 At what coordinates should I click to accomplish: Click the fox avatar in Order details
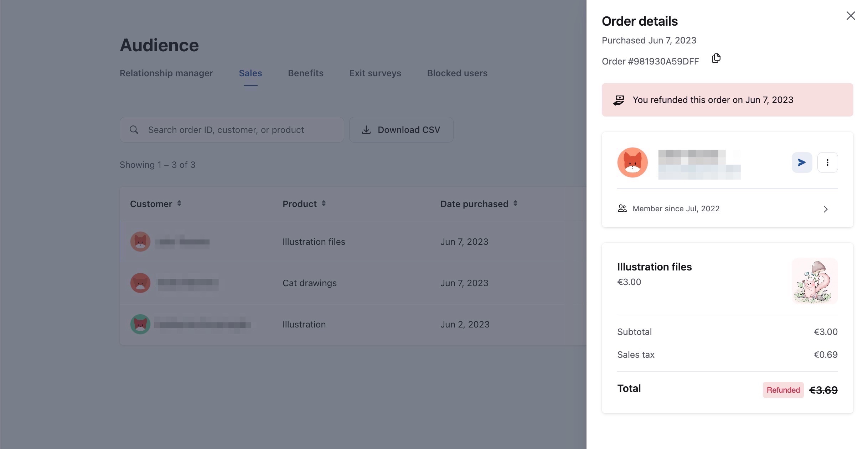coord(632,162)
